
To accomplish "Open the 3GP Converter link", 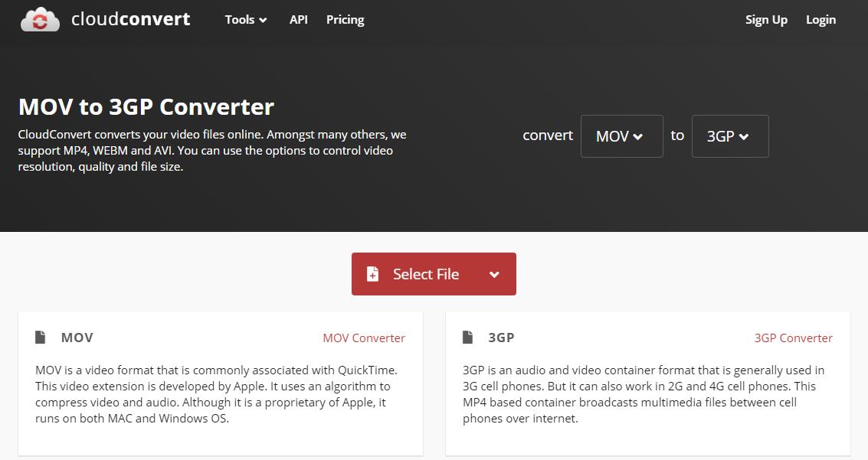I will click(793, 338).
